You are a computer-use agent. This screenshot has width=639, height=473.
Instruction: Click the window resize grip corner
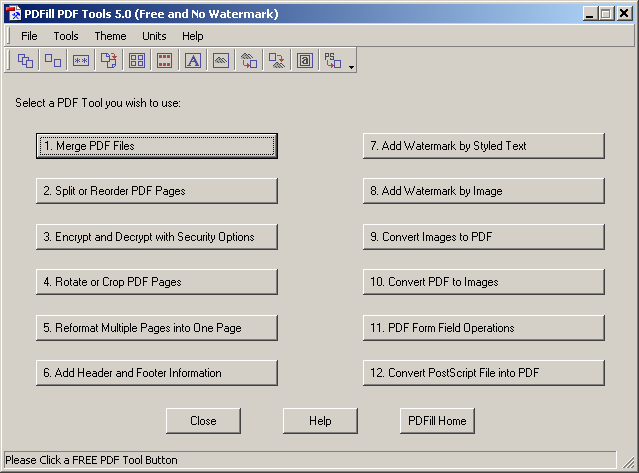[x=628, y=462]
